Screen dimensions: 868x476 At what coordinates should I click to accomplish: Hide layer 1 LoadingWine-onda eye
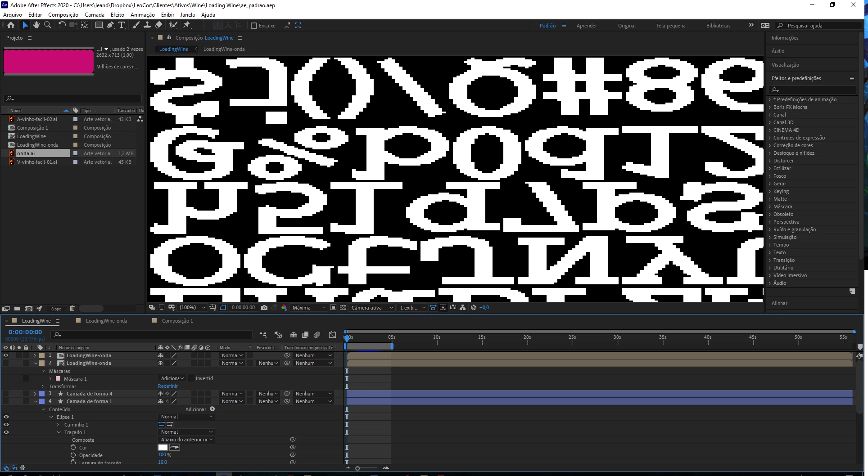pyautogui.click(x=6, y=355)
